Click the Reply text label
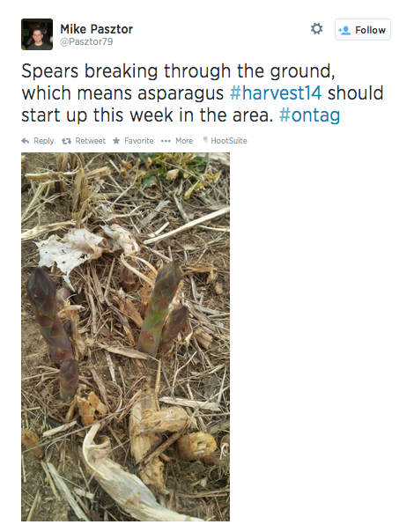414x532 pixels. (x=44, y=141)
